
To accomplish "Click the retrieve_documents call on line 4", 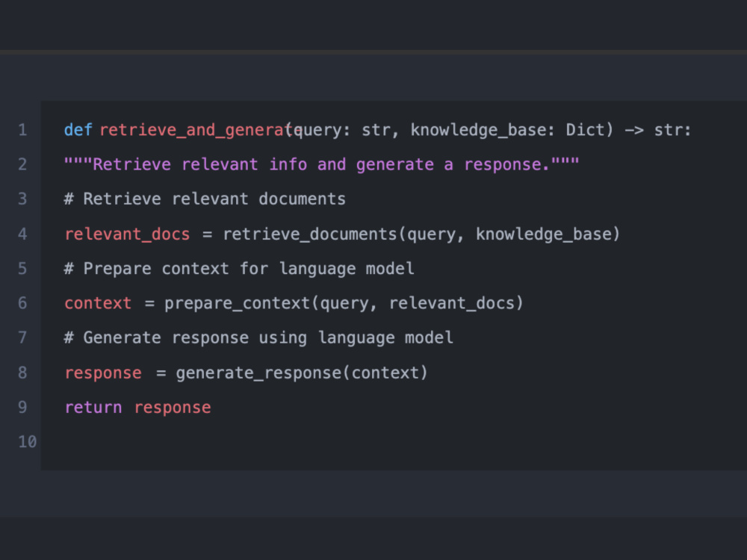I will tap(421, 234).
